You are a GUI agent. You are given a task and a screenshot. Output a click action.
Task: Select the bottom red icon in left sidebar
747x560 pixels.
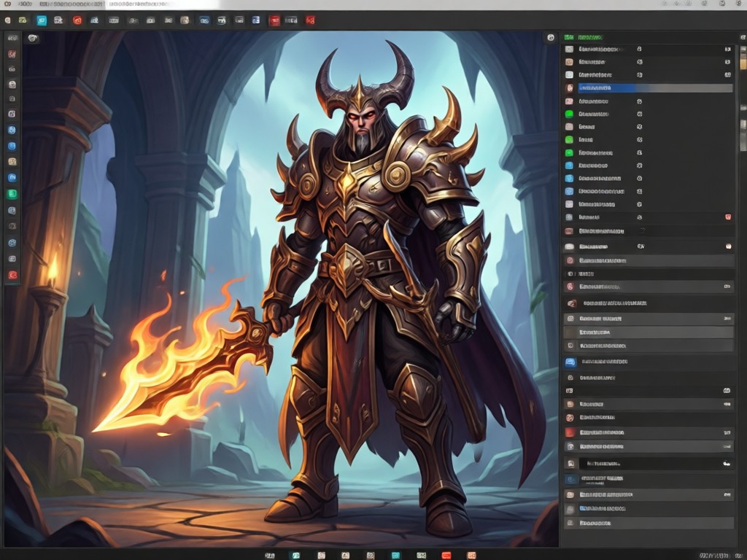(12, 275)
